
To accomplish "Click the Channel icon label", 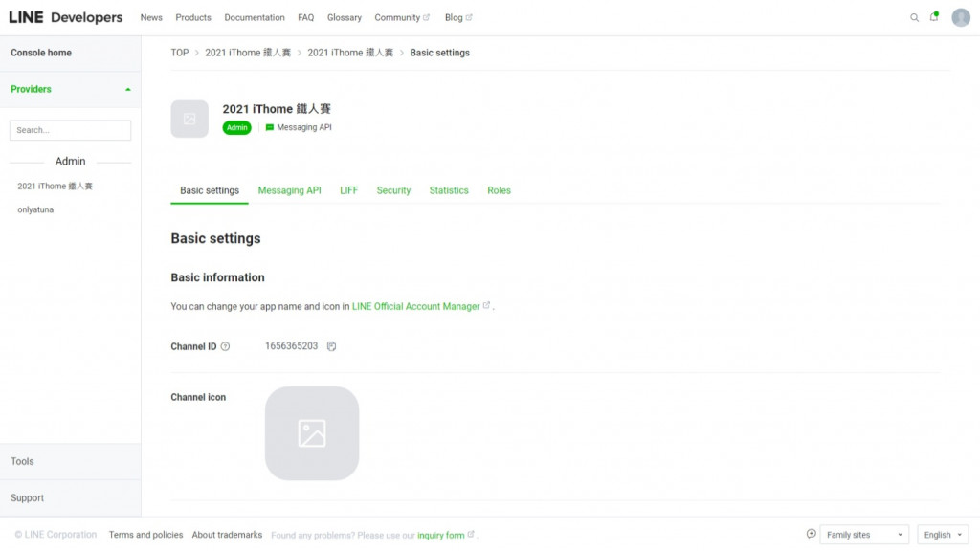I will click(x=198, y=397).
